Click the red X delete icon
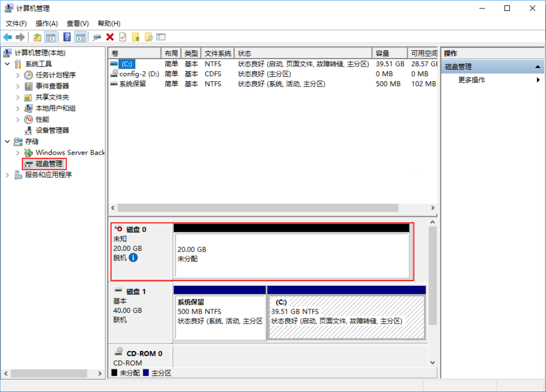Image resolution: width=546 pixels, height=392 pixels. point(110,37)
